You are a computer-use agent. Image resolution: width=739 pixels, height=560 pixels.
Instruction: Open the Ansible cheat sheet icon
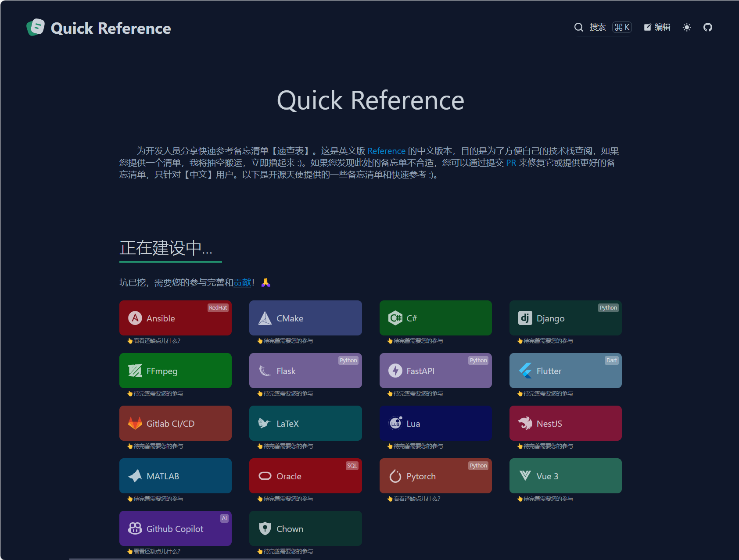tap(135, 318)
